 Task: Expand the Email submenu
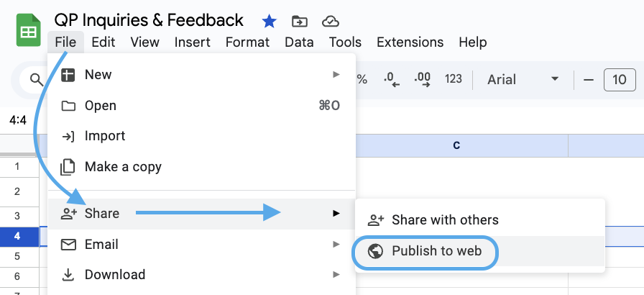click(x=201, y=245)
